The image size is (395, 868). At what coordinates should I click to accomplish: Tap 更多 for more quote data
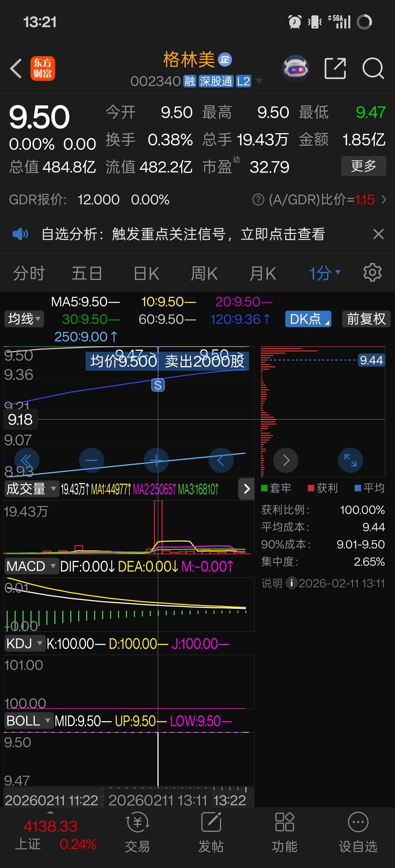pyautogui.click(x=363, y=166)
